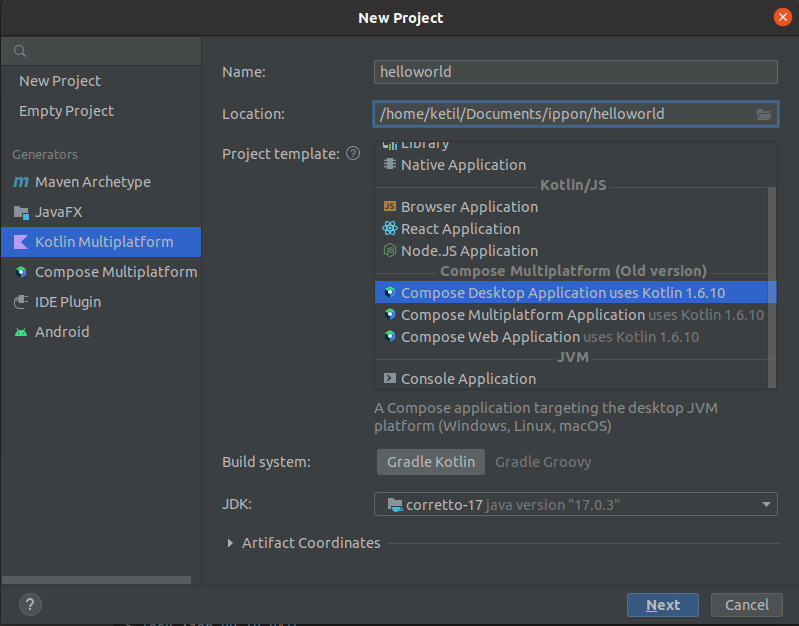This screenshot has width=799, height=626.
Task: Click the Maven Archetype generator icon
Action: pos(21,182)
